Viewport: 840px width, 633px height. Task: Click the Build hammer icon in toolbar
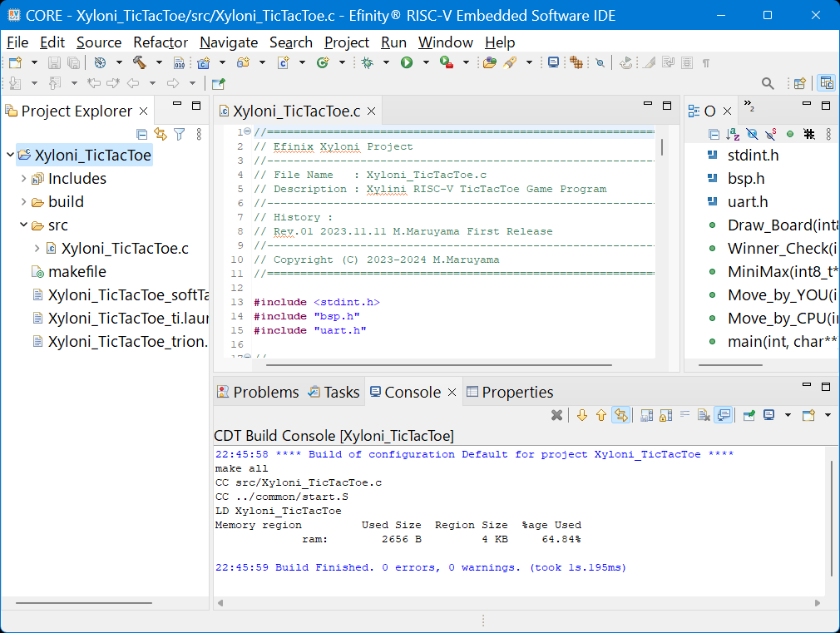139,62
